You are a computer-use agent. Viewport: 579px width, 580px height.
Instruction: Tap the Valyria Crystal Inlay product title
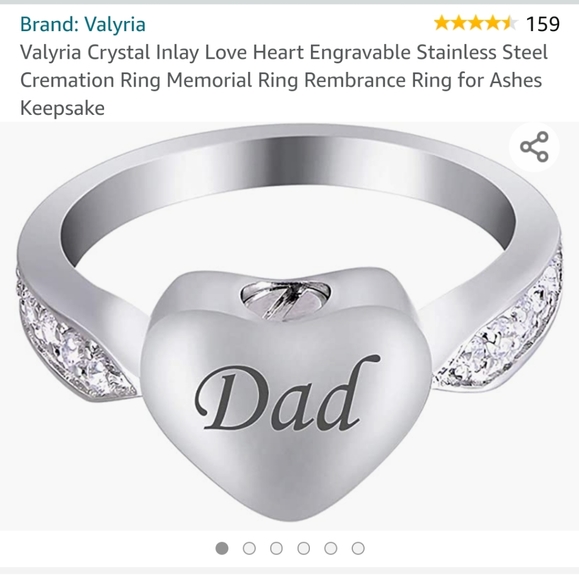[284, 80]
